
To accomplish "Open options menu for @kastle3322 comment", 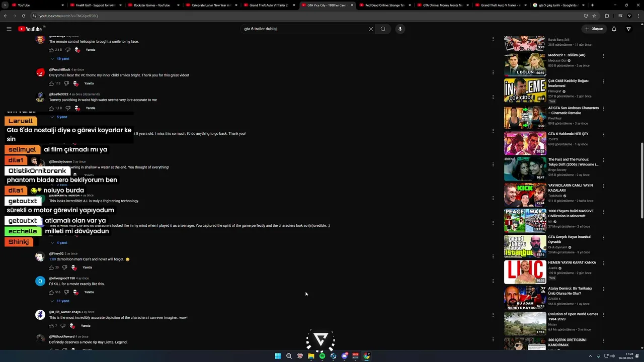I will [493, 97].
